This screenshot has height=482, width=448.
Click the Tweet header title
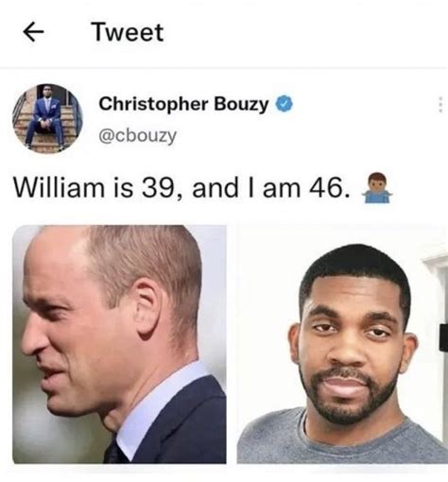tap(128, 32)
